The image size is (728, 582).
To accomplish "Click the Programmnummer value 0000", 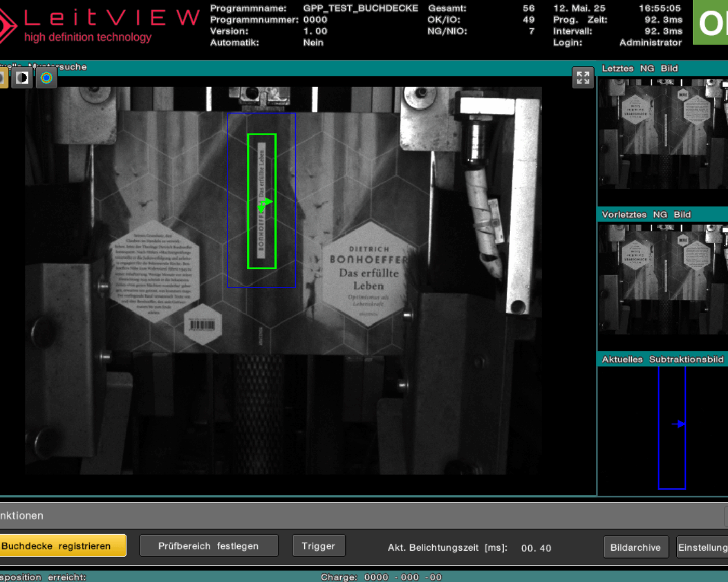I will pyautogui.click(x=315, y=20).
